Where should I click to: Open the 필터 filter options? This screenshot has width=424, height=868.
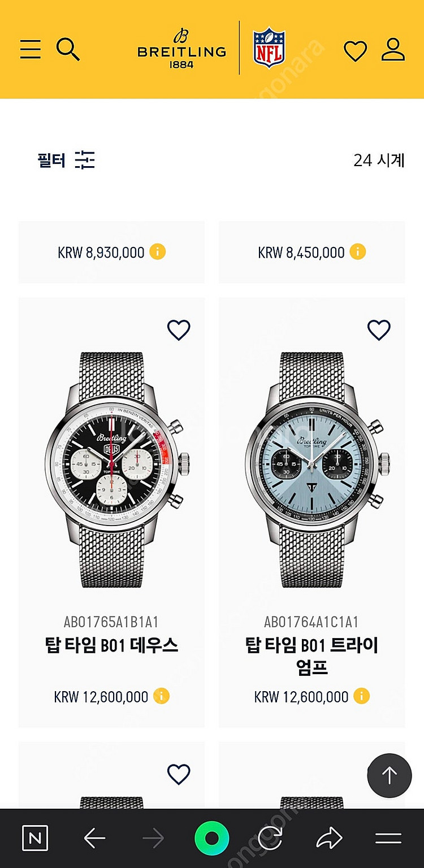(x=66, y=160)
